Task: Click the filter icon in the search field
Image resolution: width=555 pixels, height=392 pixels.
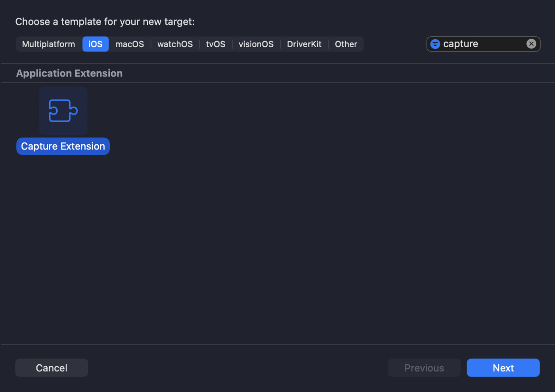Action: coord(435,44)
